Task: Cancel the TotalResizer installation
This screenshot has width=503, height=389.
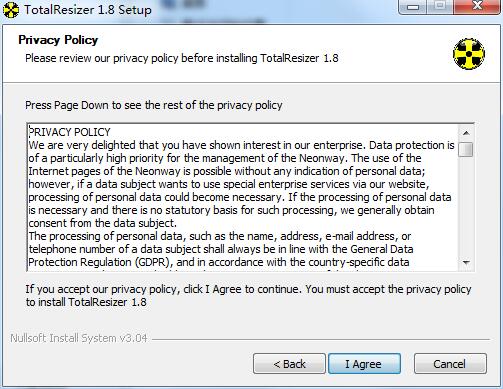Action: [450, 364]
